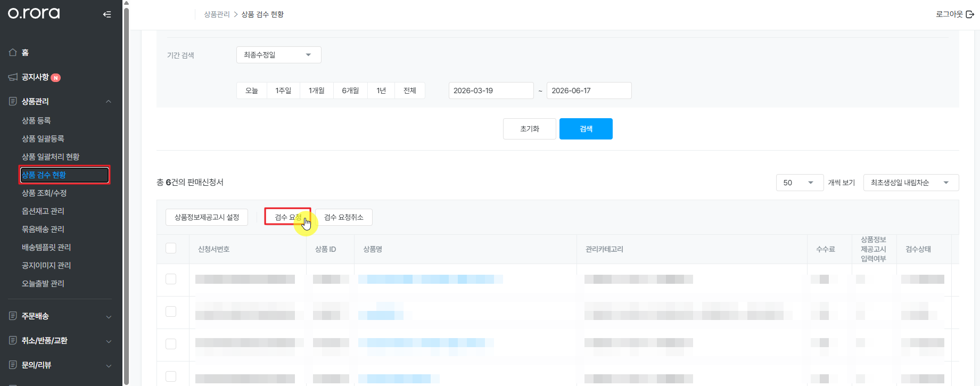Image resolution: width=980 pixels, height=386 pixels.
Task: Click the logout arrow icon
Action: coord(970,14)
